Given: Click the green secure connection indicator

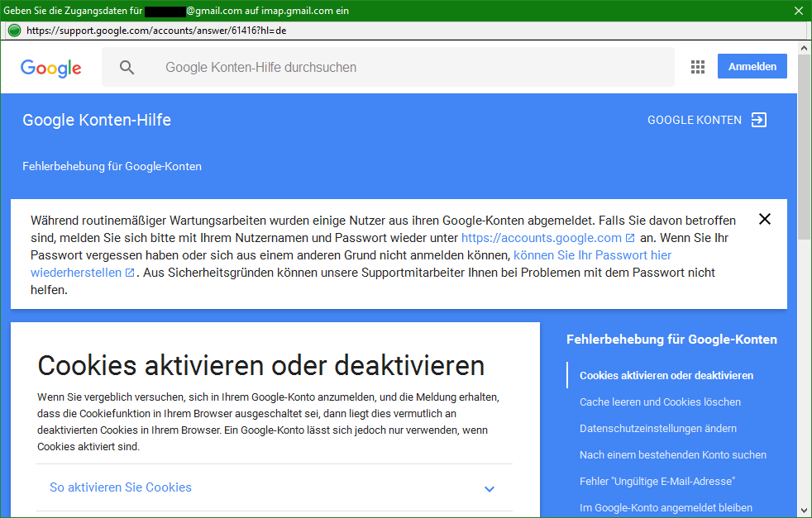Looking at the screenshot, I should 13,31.
